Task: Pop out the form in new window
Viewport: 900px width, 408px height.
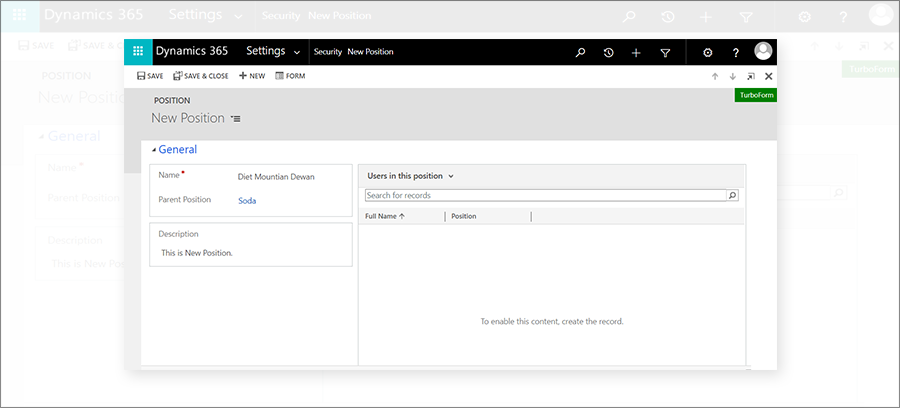Action: (x=751, y=76)
